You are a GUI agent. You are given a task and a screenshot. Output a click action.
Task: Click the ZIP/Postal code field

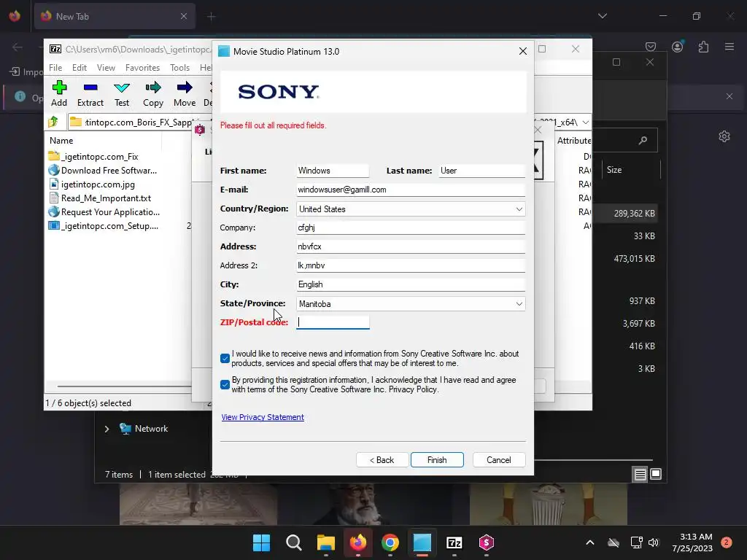(x=333, y=322)
